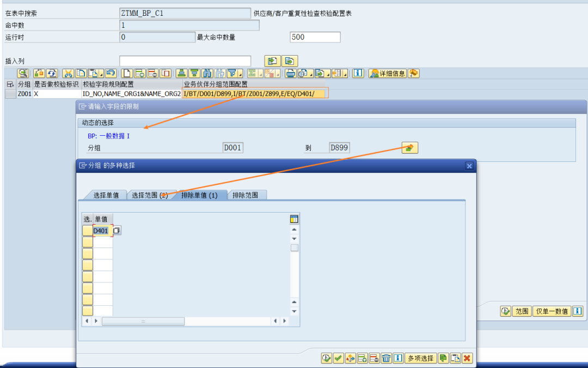
Task: Click the 多项选择 button
Action: pyautogui.click(x=420, y=358)
